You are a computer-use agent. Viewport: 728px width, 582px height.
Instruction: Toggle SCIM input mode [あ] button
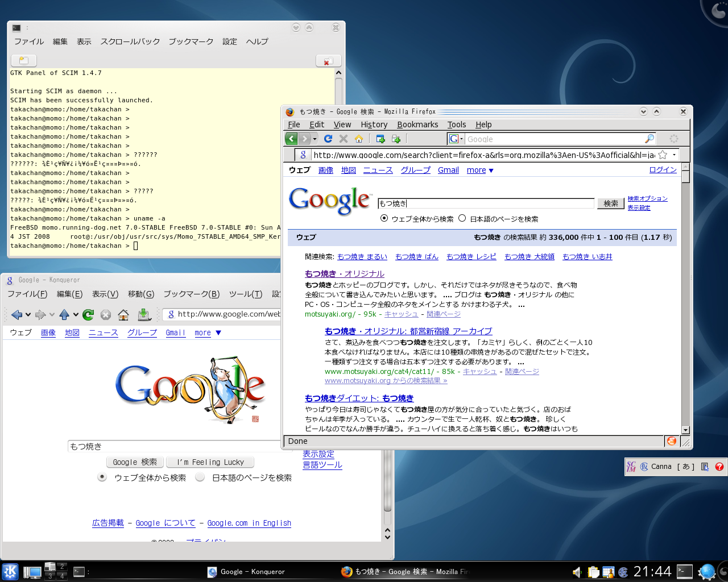pos(686,467)
